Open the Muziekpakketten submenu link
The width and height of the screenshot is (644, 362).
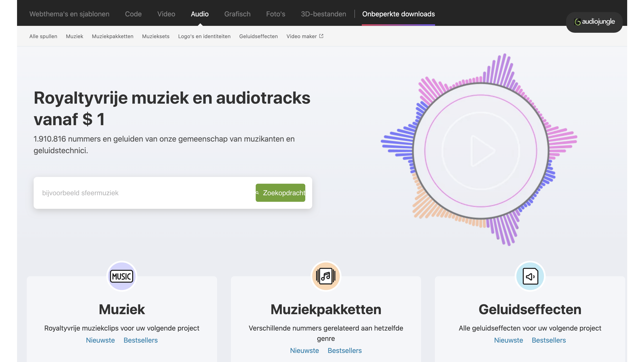113,36
